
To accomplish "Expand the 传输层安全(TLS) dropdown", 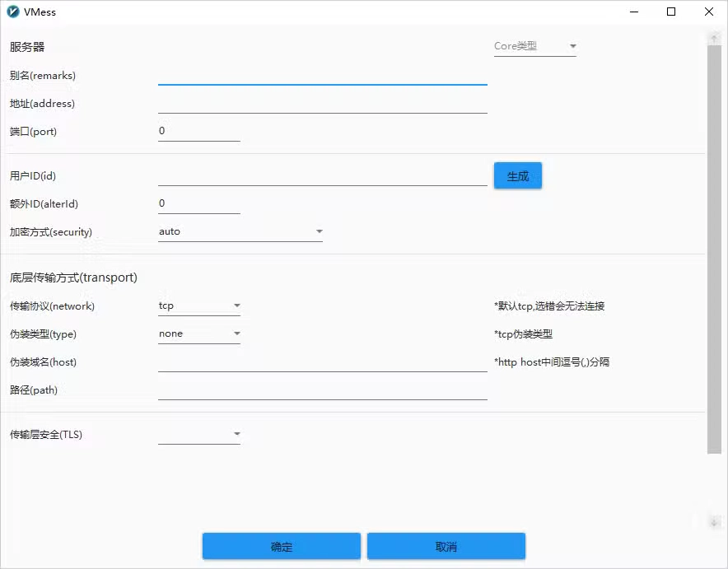I will point(199,435).
